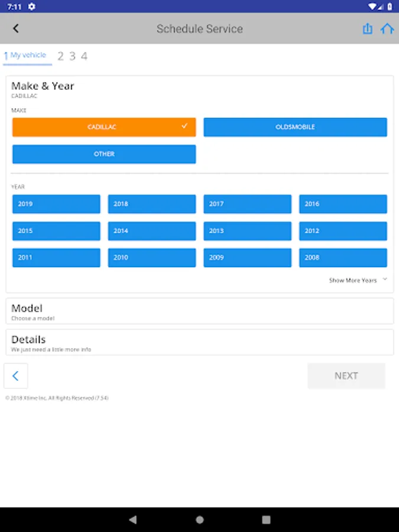The image size is (399, 532).
Task: Expand the Model section
Action: (x=200, y=311)
